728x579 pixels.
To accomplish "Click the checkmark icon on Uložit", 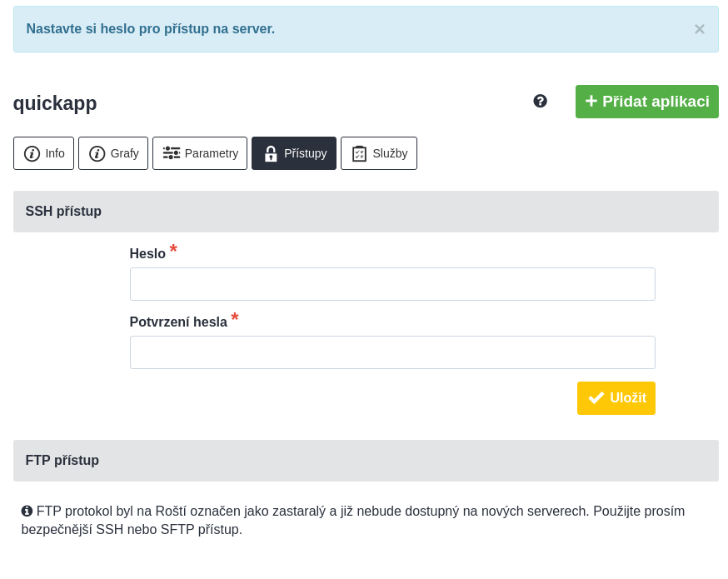I will point(596,398).
